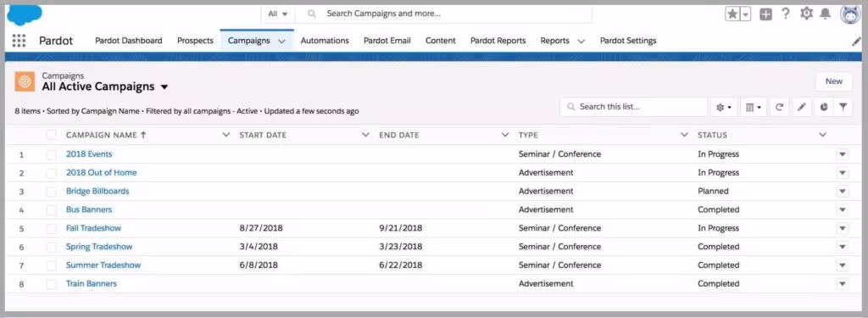Open Start Date column menu chevron
868x318 pixels.
365,135
